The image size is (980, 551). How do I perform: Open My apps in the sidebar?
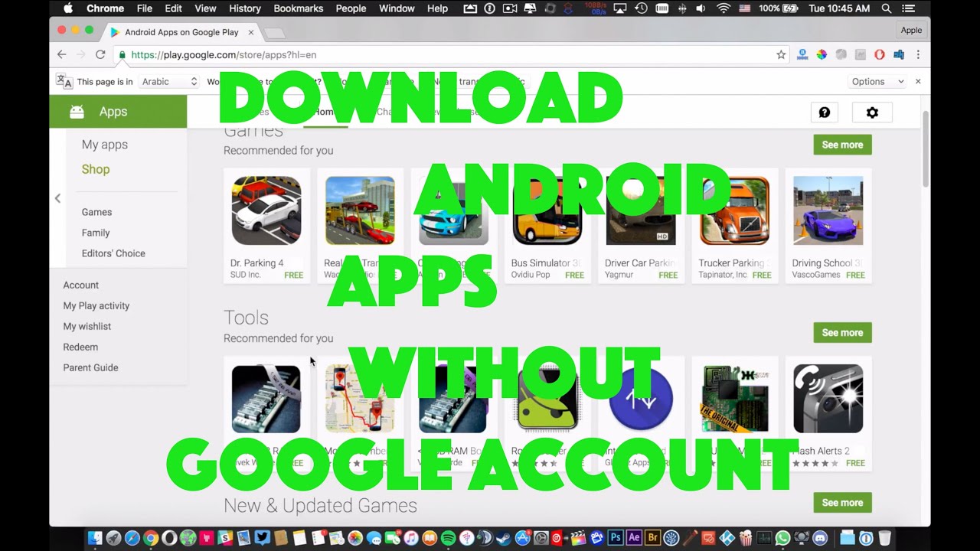tap(105, 145)
